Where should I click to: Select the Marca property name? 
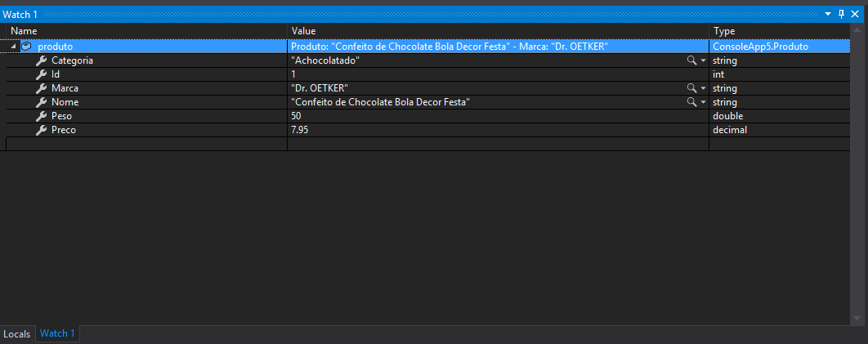65,88
